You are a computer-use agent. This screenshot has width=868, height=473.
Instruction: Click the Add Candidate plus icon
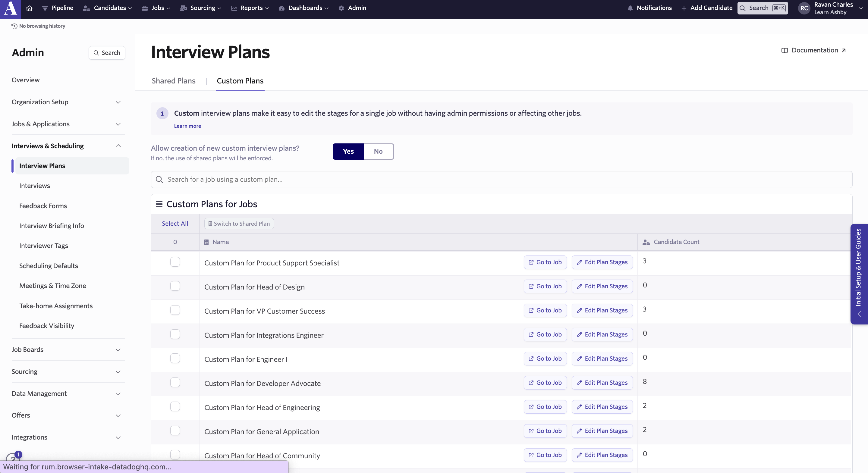click(x=684, y=8)
